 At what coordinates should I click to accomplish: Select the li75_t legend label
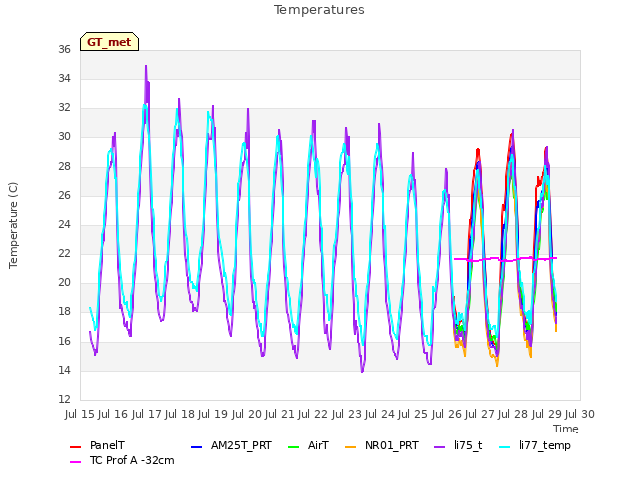pos(468,445)
